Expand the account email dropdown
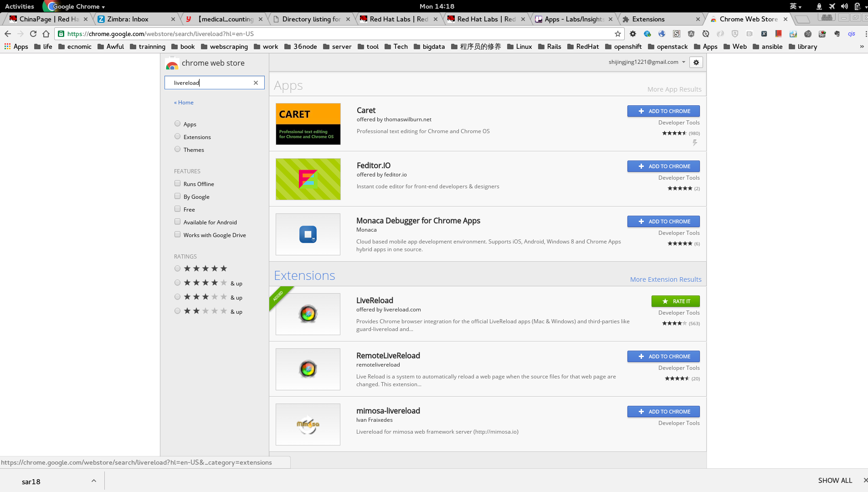 683,62
